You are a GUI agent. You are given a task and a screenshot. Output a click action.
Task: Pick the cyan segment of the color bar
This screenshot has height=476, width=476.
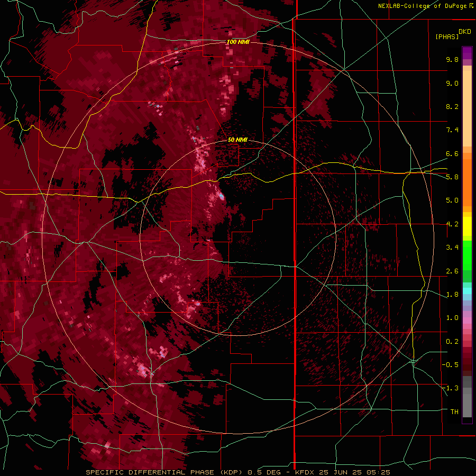click(467, 291)
